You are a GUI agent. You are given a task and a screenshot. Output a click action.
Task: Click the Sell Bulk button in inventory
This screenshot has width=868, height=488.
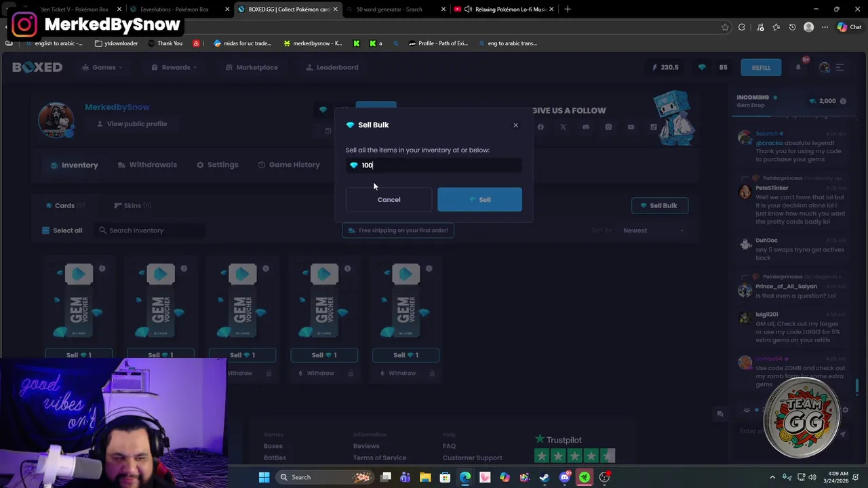click(x=659, y=205)
